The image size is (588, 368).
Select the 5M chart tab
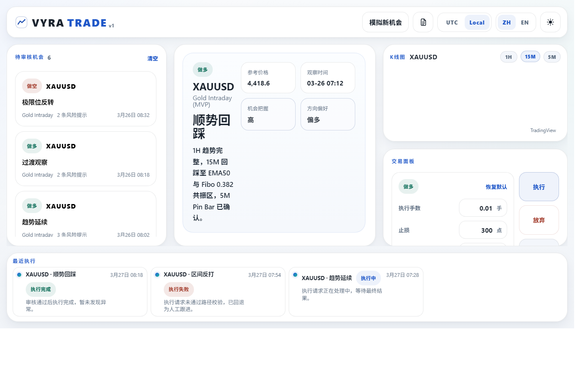click(552, 57)
